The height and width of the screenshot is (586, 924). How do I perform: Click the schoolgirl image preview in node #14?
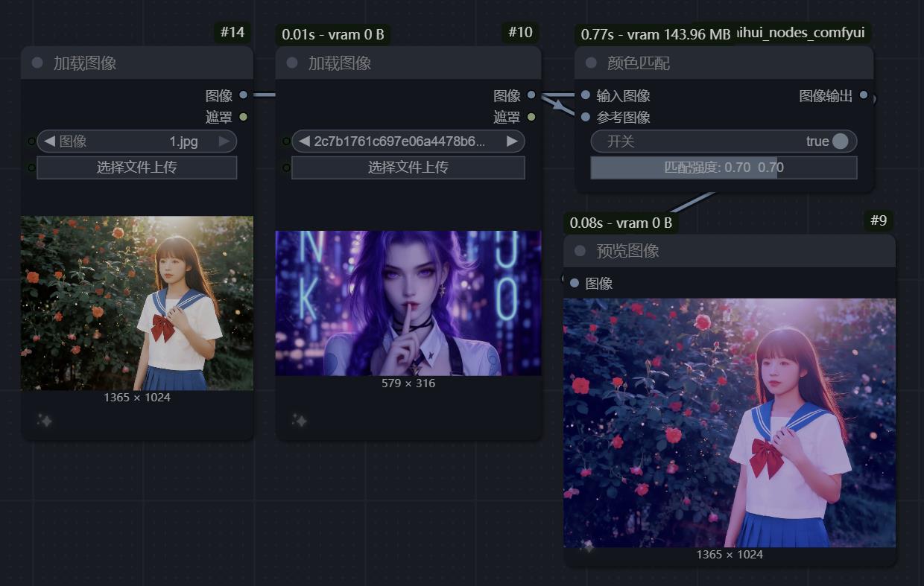coord(137,303)
